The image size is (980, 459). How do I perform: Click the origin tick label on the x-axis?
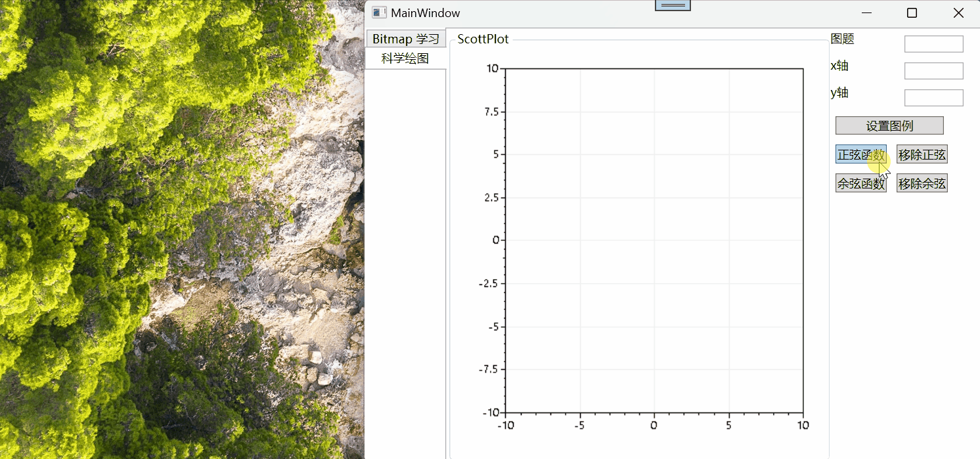pyautogui.click(x=654, y=425)
